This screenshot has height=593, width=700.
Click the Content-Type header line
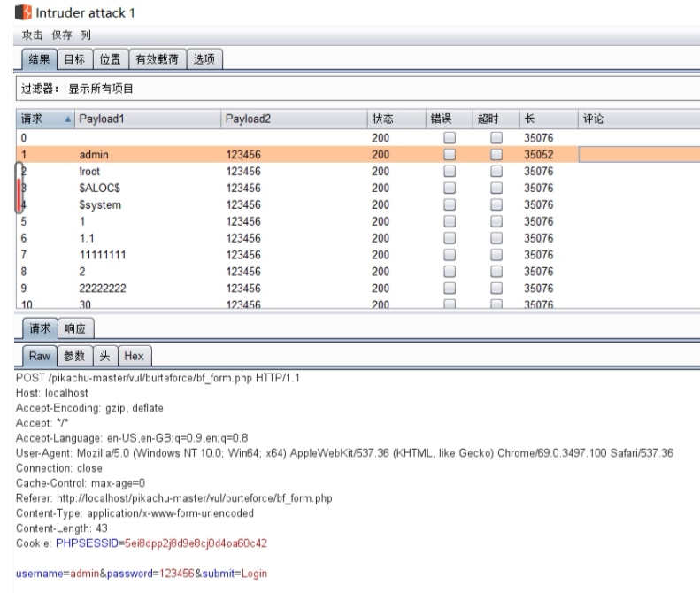pyautogui.click(x=135, y=513)
